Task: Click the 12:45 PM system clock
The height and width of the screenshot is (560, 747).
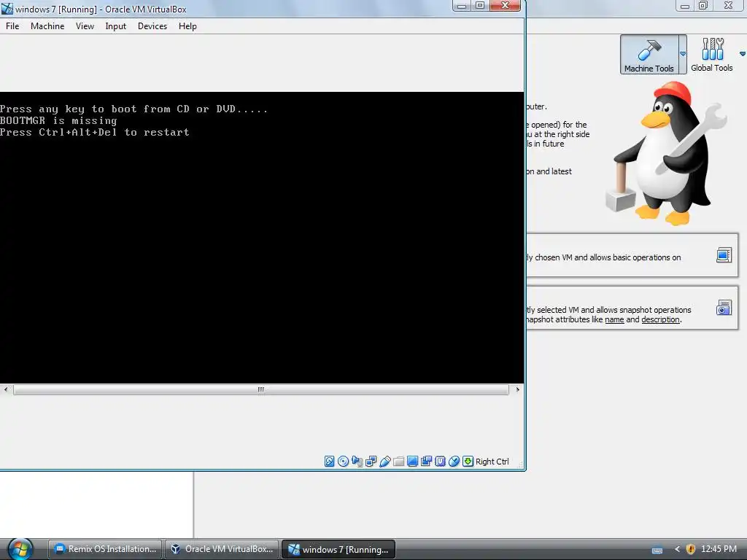Action: tap(719, 549)
